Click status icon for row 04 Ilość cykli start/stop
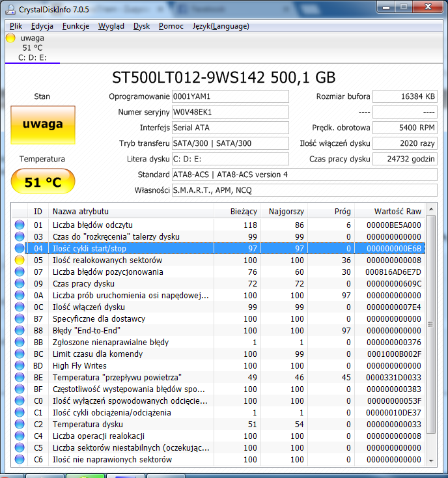The image size is (448, 478). pos(20,249)
